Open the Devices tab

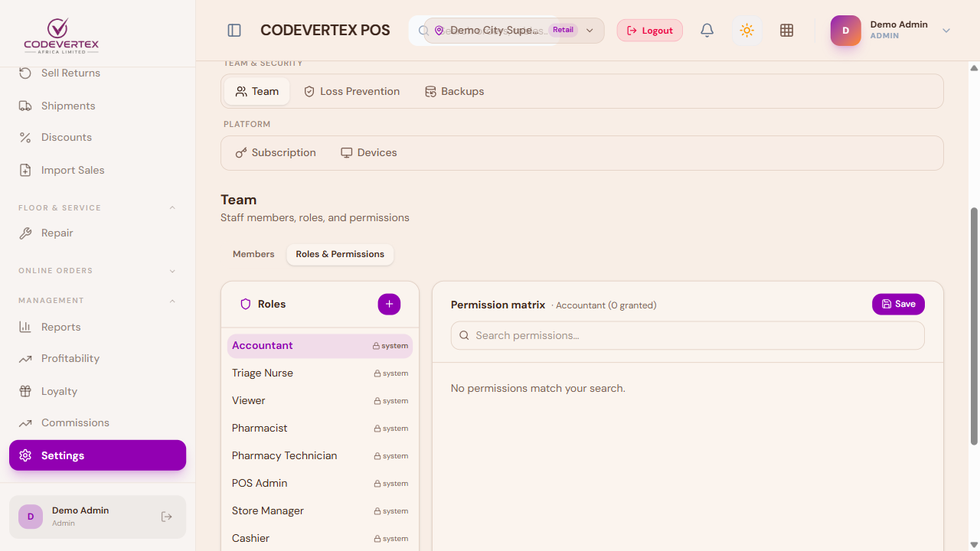click(369, 153)
